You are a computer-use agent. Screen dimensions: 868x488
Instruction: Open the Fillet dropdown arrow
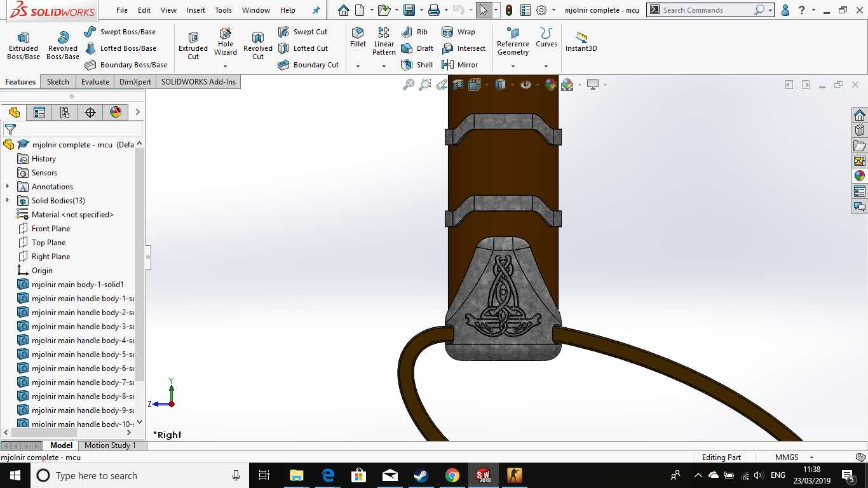358,66
